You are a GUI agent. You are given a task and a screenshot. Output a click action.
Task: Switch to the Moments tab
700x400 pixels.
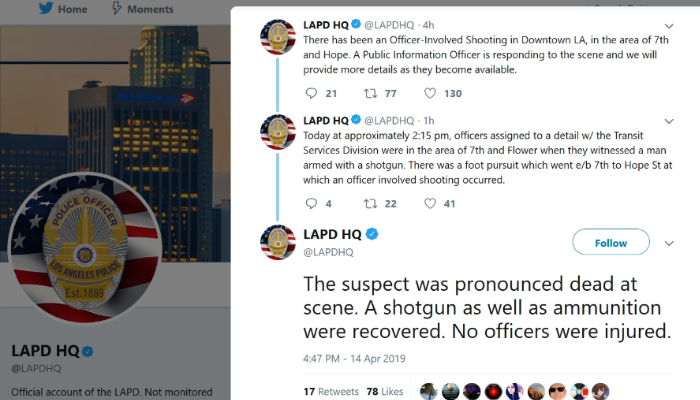point(142,8)
